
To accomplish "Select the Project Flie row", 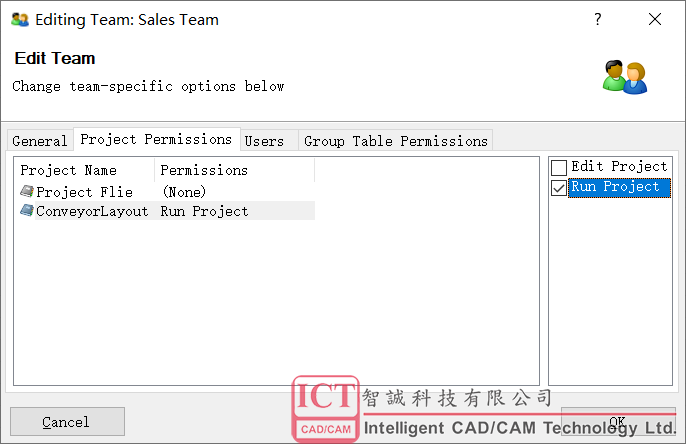I will coord(167,192).
